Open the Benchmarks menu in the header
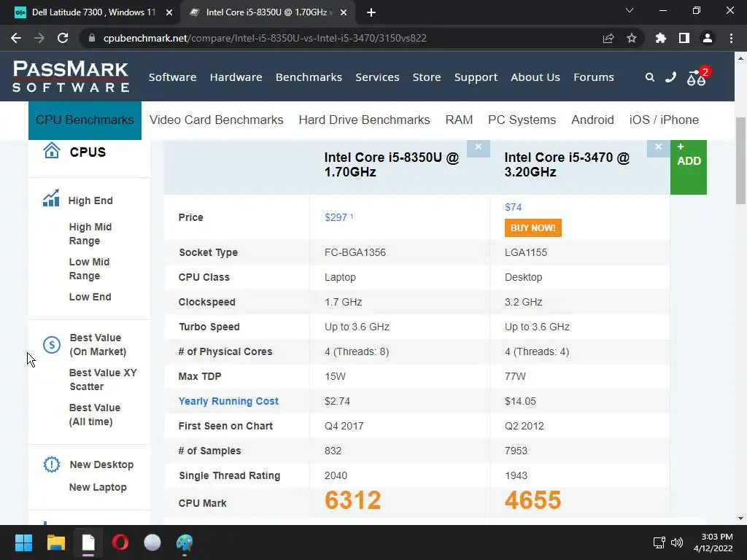The image size is (747, 560). [309, 77]
